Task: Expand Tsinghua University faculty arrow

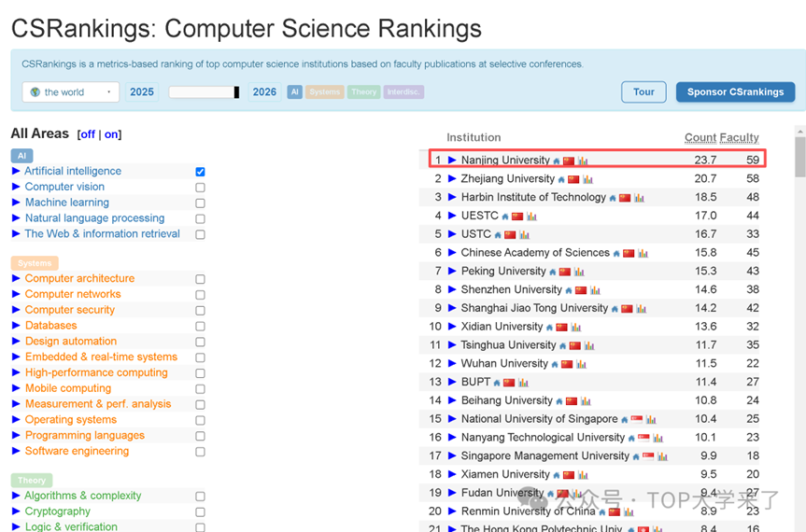Action: pyautogui.click(x=452, y=344)
